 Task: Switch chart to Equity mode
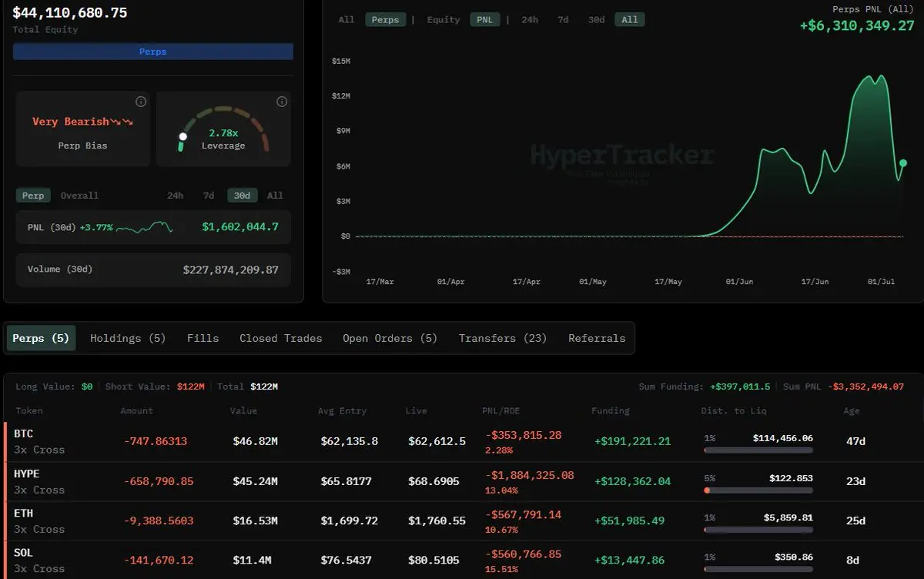click(x=444, y=20)
